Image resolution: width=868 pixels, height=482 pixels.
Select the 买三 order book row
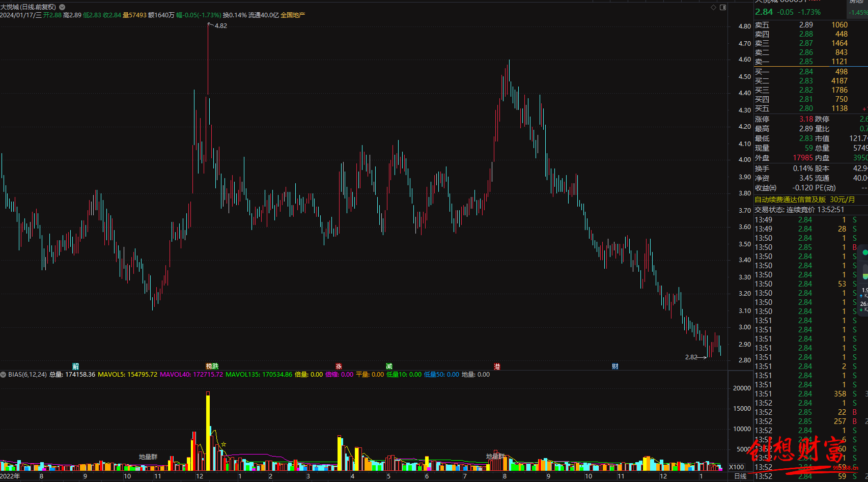[810, 90]
